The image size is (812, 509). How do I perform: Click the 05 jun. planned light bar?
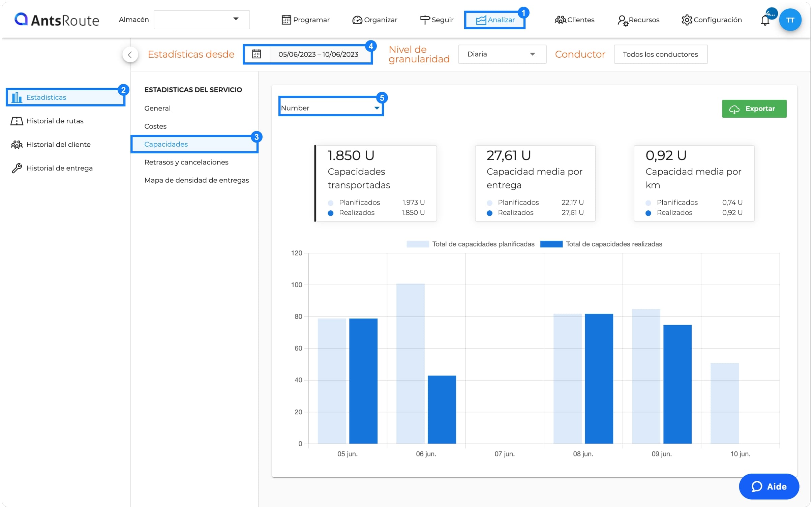(x=332, y=381)
